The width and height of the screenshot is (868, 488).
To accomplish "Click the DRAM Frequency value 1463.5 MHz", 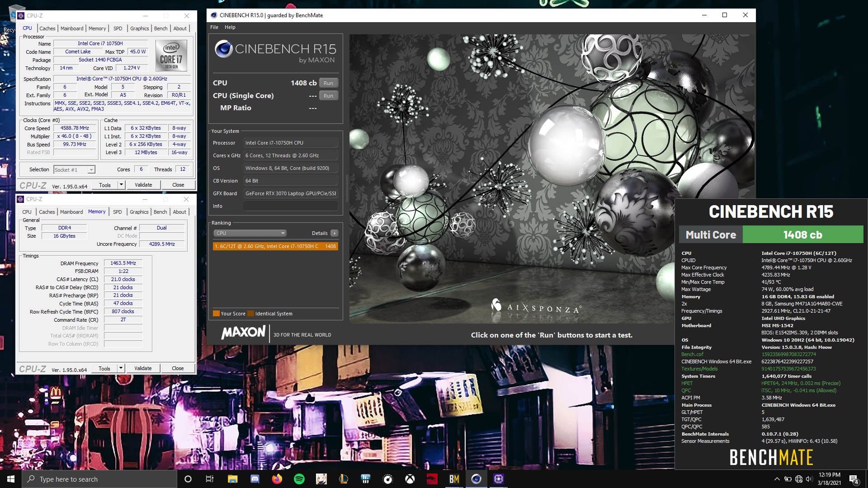I will (x=123, y=263).
